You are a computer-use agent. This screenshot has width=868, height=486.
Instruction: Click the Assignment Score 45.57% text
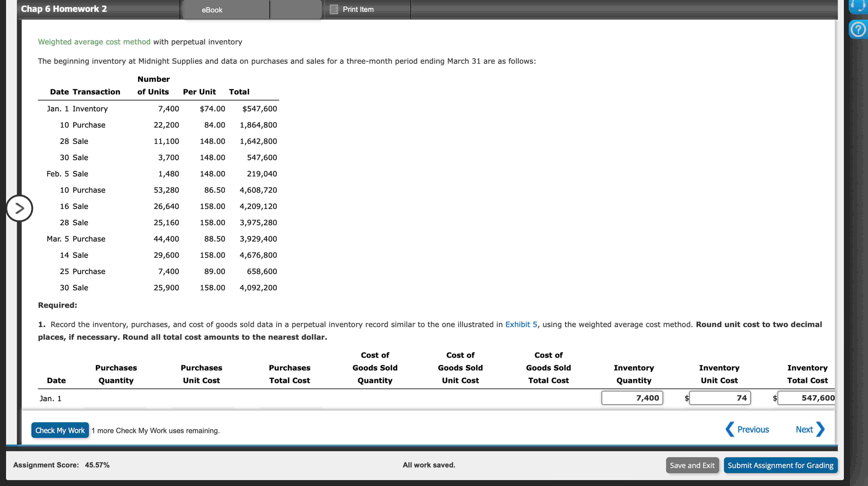click(x=61, y=465)
